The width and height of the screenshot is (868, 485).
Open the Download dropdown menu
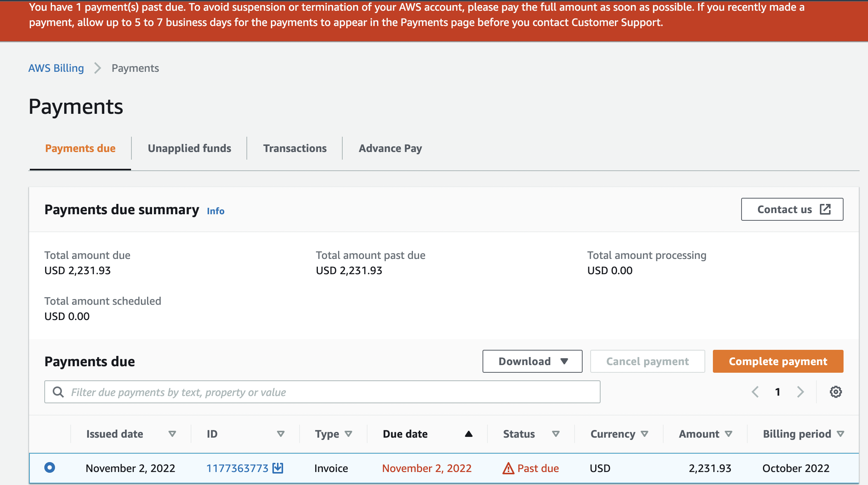tap(532, 361)
